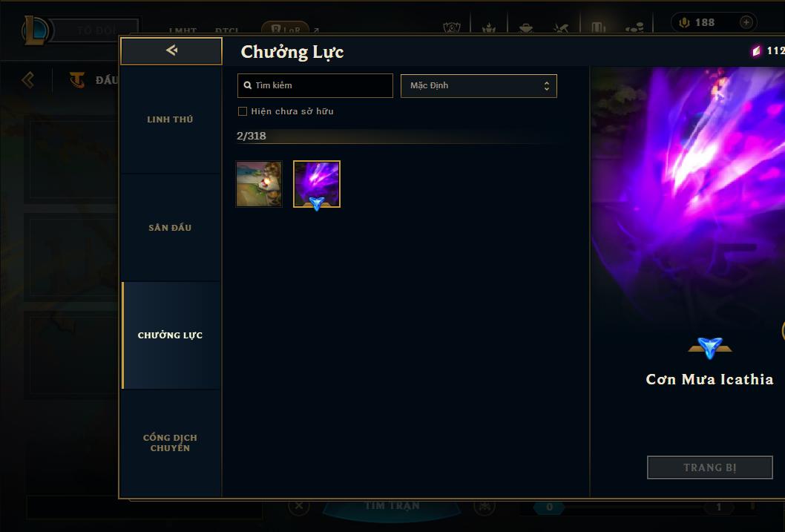The image size is (785, 532).
Task: Click the TFT logo icon near Đấu
Action: (x=77, y=79)
